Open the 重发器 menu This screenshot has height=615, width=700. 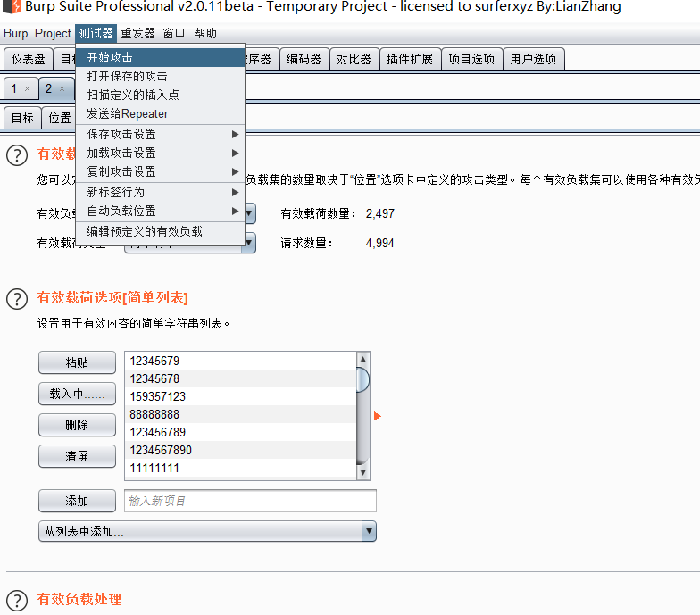(137, 34)
